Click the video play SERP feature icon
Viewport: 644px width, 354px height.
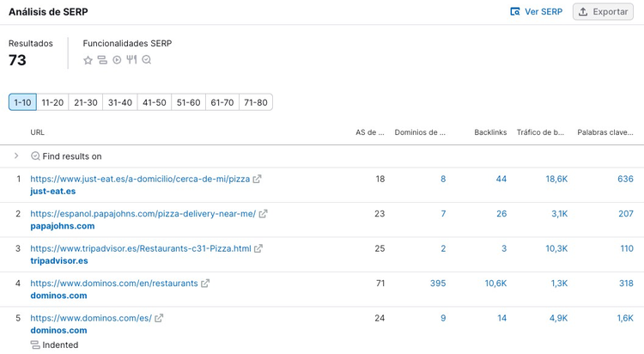coord(117,60)
